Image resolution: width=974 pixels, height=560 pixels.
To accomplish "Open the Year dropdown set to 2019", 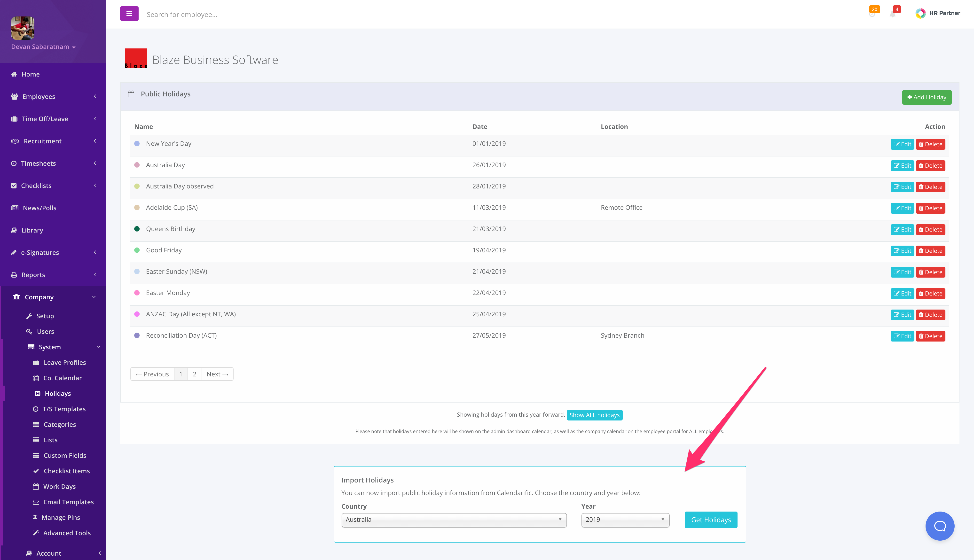I will pos(625,520).
